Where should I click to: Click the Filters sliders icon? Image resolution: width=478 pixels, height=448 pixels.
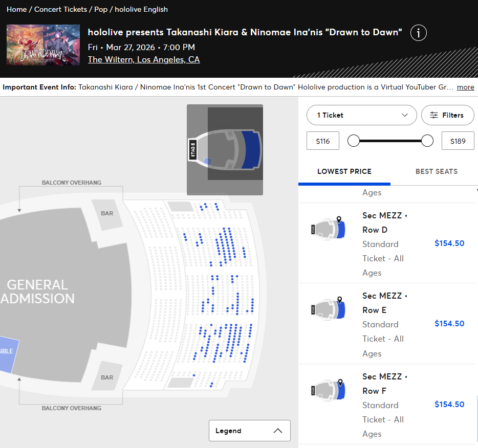tap(434, 115)
